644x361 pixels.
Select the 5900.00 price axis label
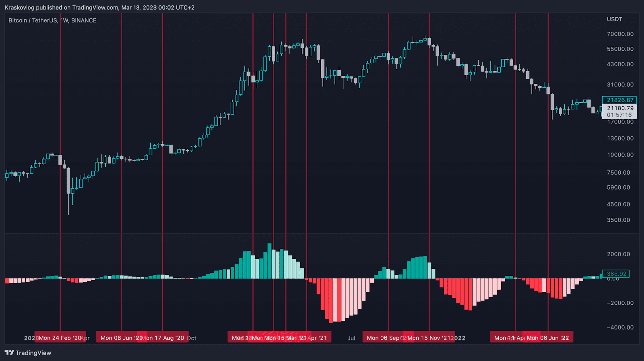619,188
